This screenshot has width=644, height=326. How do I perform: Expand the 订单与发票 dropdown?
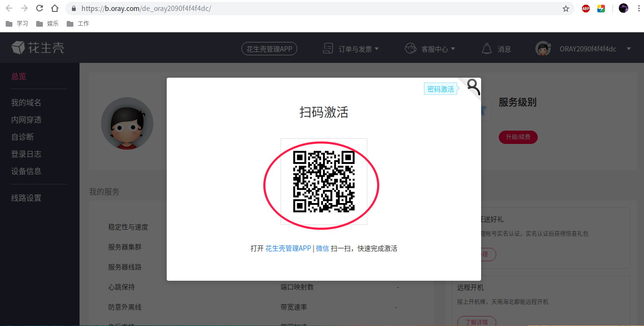[x=351, y=49]
